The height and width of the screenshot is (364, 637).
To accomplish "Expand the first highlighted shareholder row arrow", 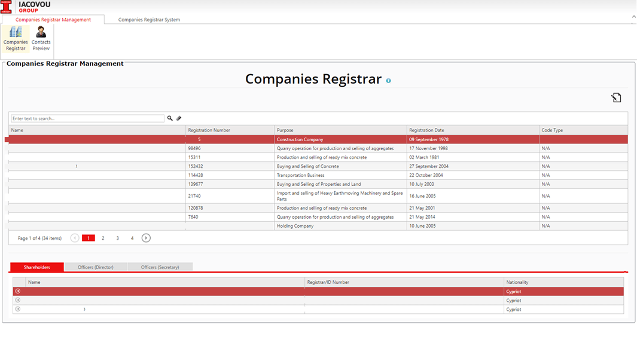I will (x=18, y=291).
